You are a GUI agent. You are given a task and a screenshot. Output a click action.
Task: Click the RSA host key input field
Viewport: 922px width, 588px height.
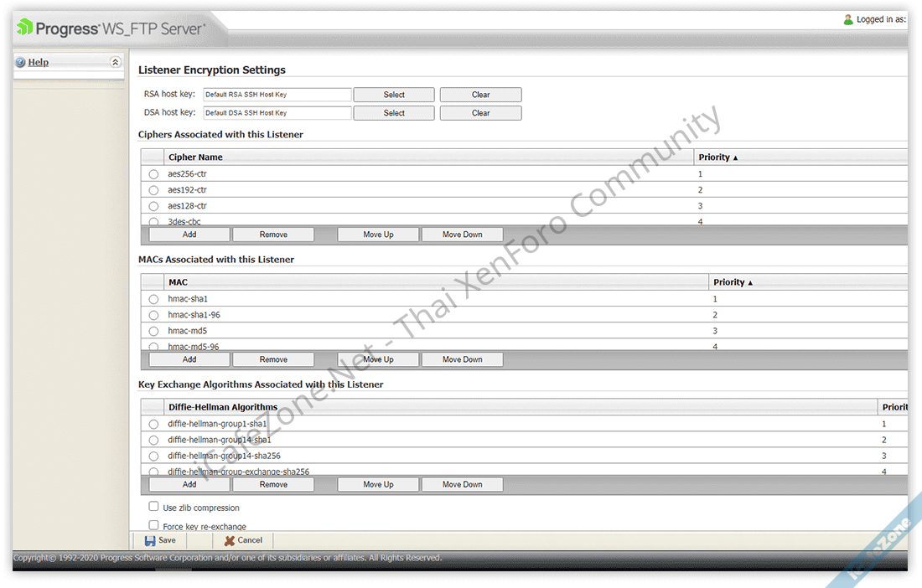coord(277,95)
